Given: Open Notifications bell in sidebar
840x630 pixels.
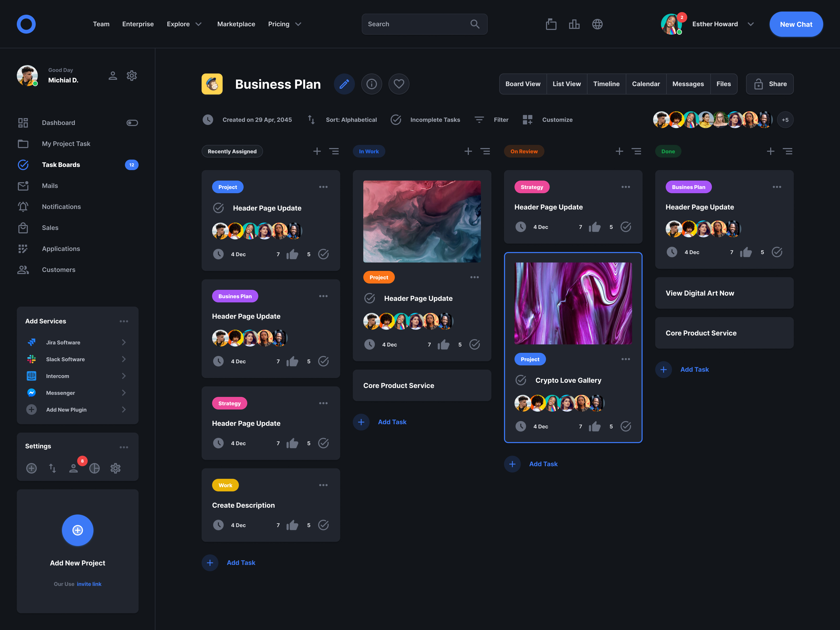Looking at the screenshot, I should 23,207.
